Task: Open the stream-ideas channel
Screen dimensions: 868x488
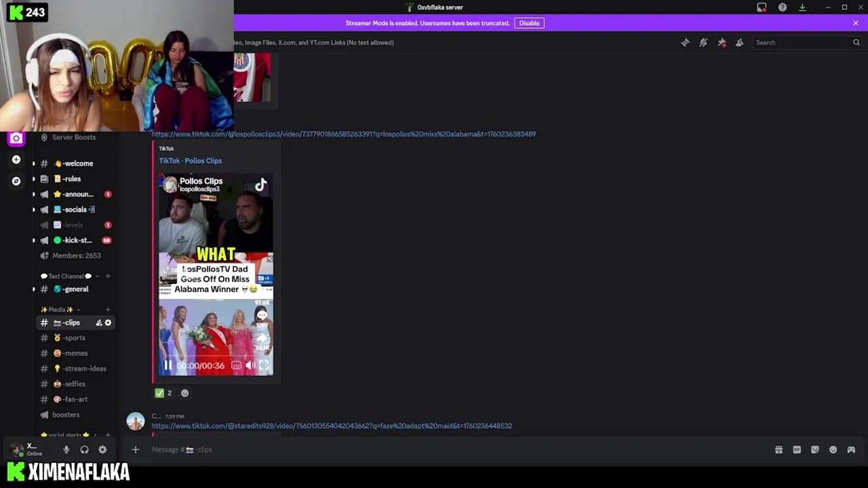Action: pos(74,369)
